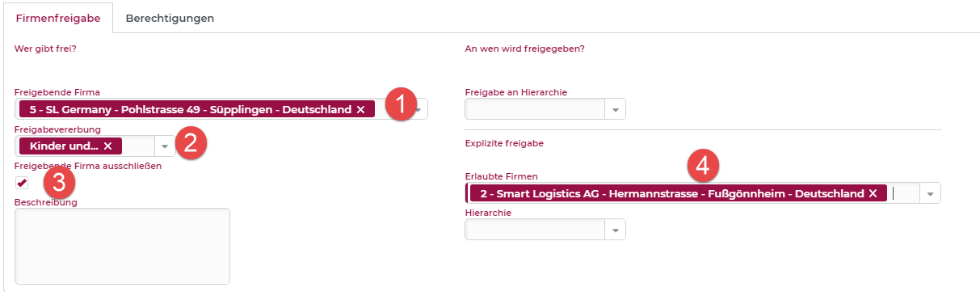The width and height of the screenshot is (980, 292).
Task: Click the red marker number 2
Action: pyautogui.click(x=191, y=142)
